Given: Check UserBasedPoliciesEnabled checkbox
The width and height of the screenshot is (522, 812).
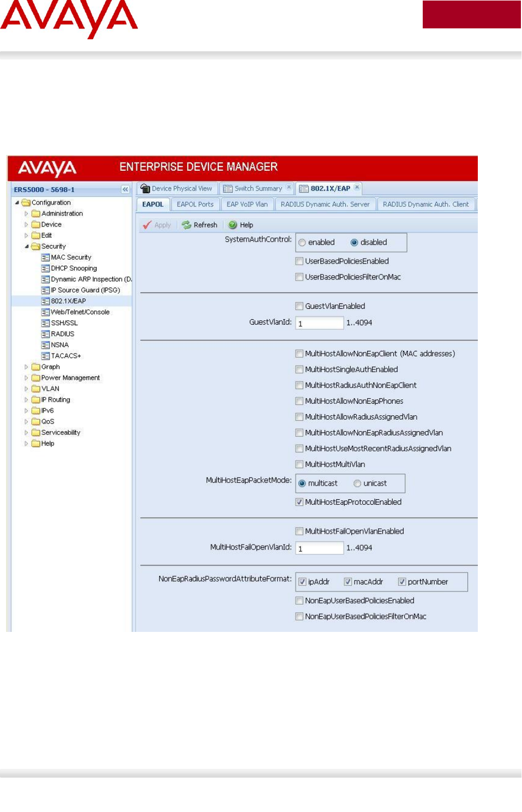Looking at the screenshot, I should [299, 261].
